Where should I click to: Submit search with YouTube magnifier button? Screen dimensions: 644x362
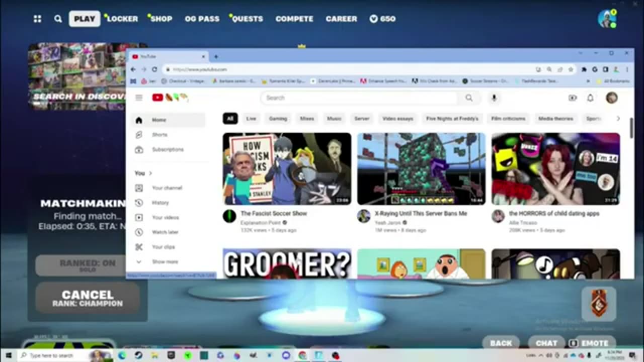coord(469,98)
